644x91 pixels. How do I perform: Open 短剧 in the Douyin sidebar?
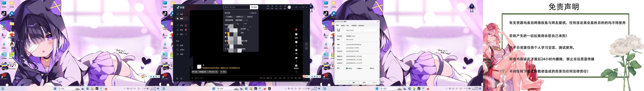(182, 54)
